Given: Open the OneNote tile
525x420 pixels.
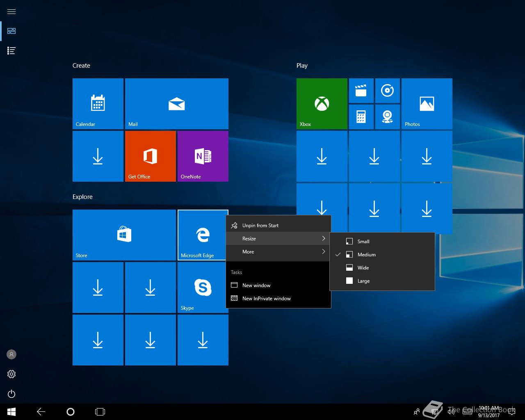Looking at the screenshot, I should [203, 156].
